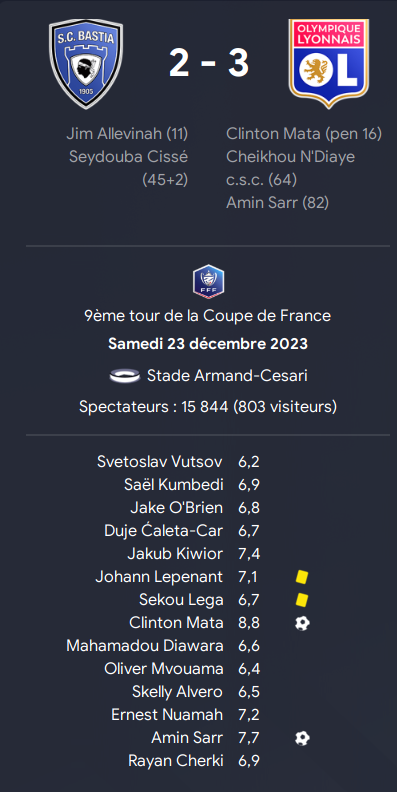Click Sekou Lega's yellow card icon
Screen dimensions: 397x792
pyautogui.click(x=302, y=600)
